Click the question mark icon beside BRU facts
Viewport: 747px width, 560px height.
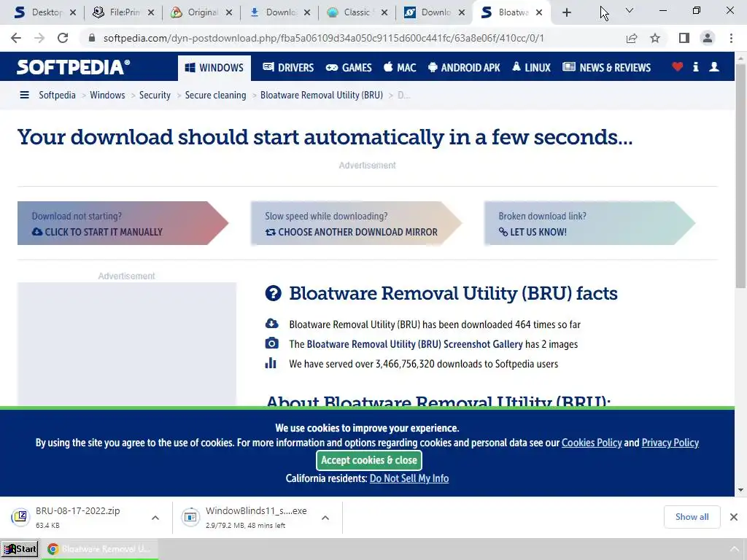(273, 293)
